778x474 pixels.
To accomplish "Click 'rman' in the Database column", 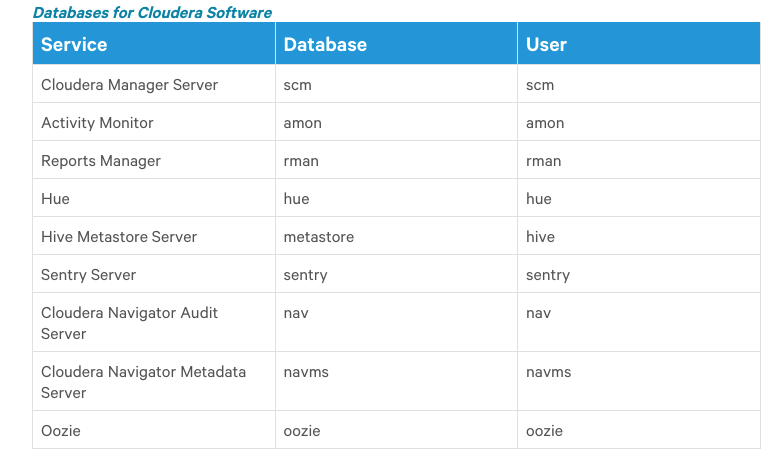I will 301,161.
